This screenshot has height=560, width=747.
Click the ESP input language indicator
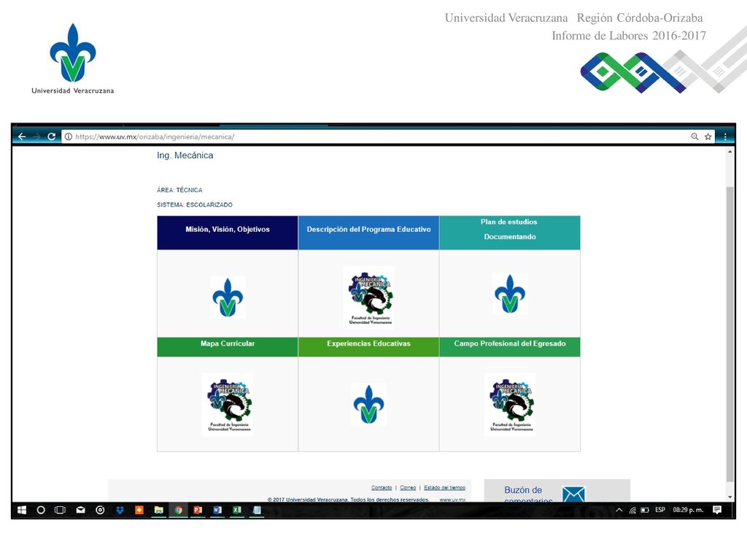click(659, 510)
